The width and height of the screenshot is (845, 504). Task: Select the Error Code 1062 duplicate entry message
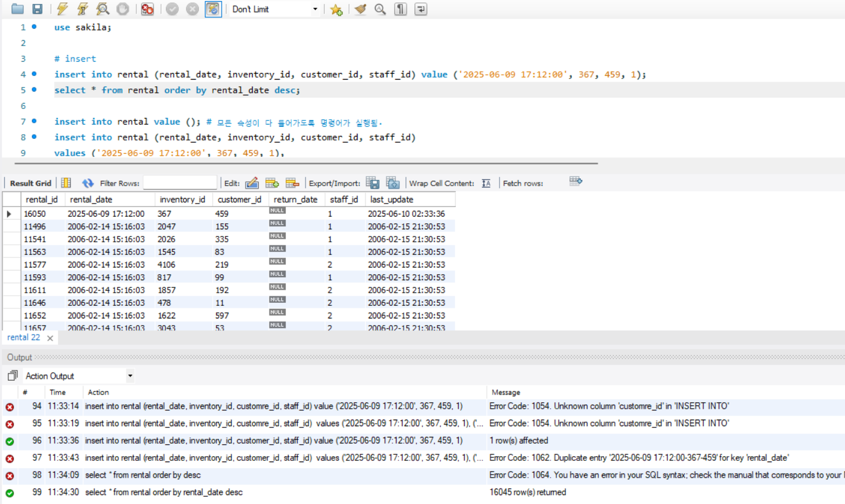tap(639, 458)
